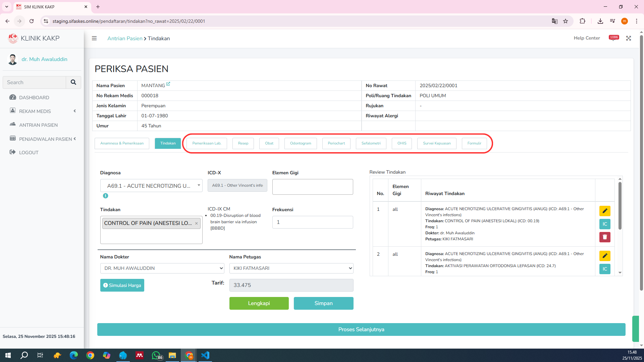Open the Nama Petugas dropdown
Viewport: 644px width, 362px height.
(x=291, y=268)
